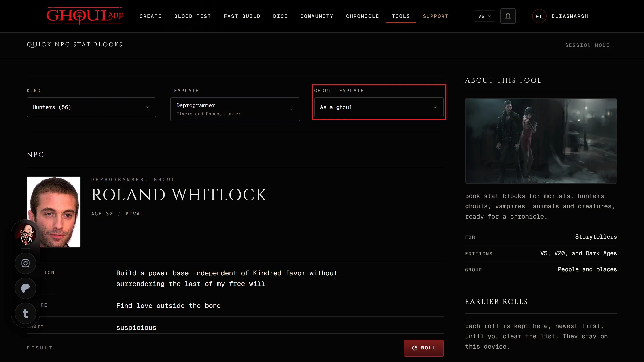The width and height of the screenshot is (644, 362).
Task: Open the Instagram link in floating sidebar
Action: pos(25,263)
